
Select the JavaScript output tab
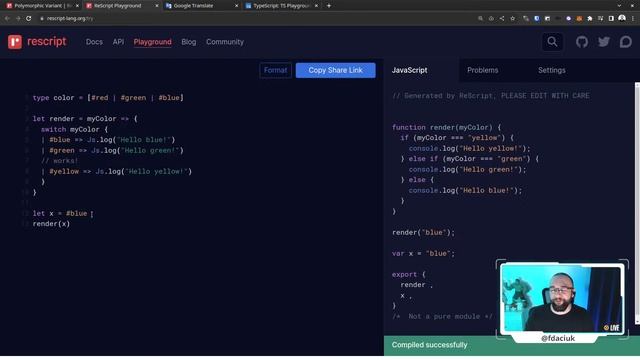point(409,70)
